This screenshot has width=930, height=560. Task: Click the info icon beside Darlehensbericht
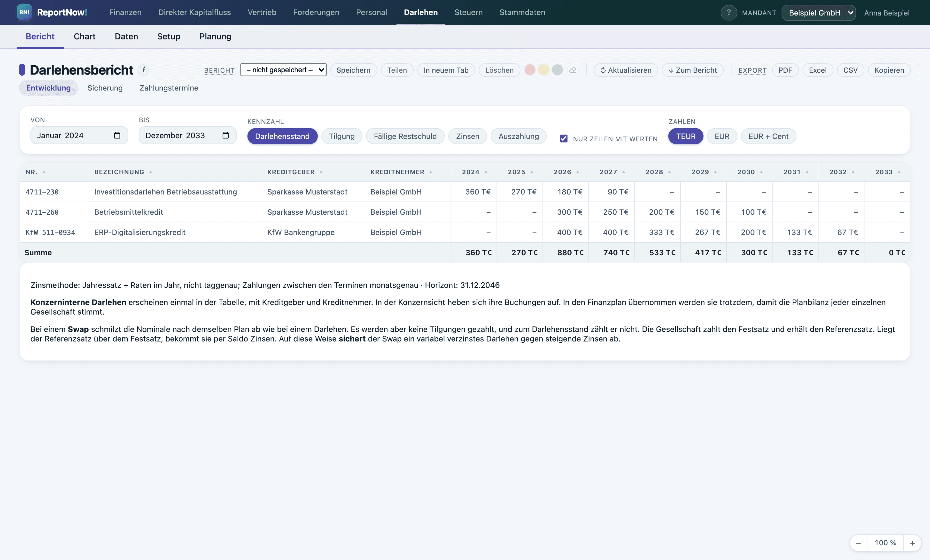pyautogui.click(x=143, y=70)
